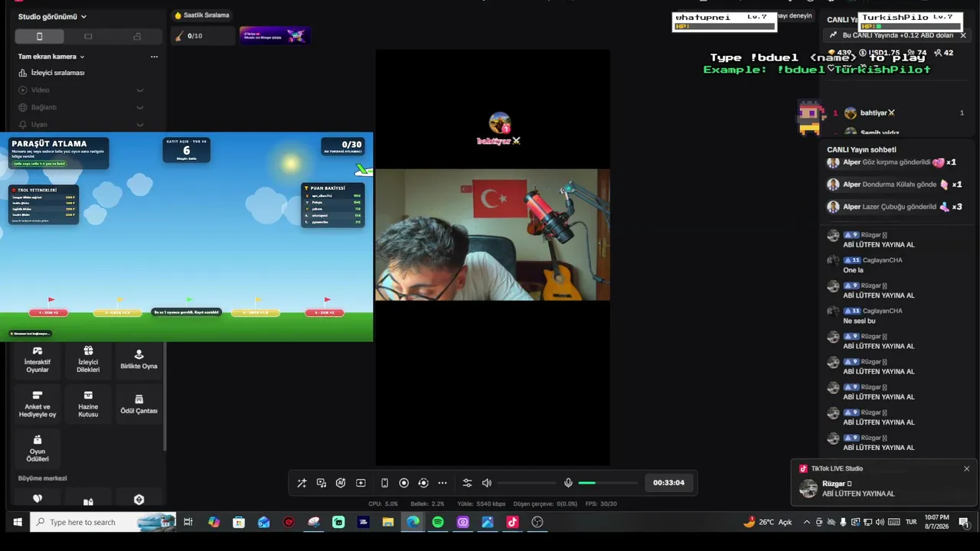980x551 pixels.
Task: Open Anket ve Hediyeyle oy
Action: click(x=38, y=405)
